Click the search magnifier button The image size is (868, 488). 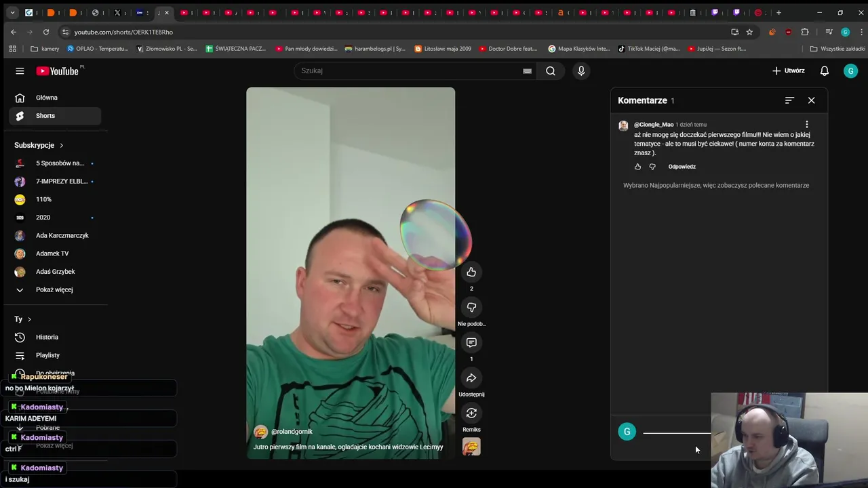pyautogui.click(x=551, y=70)
